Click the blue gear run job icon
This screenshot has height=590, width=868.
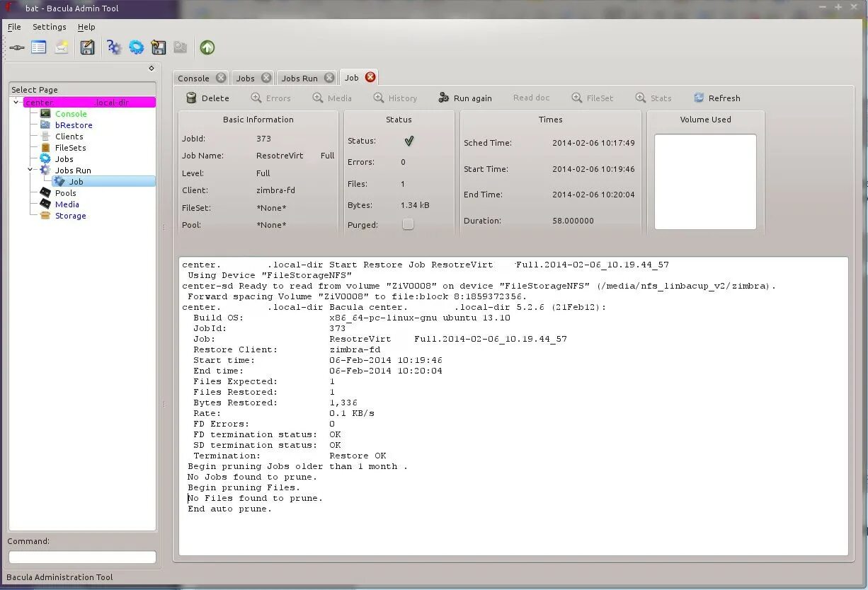(136, 47)
